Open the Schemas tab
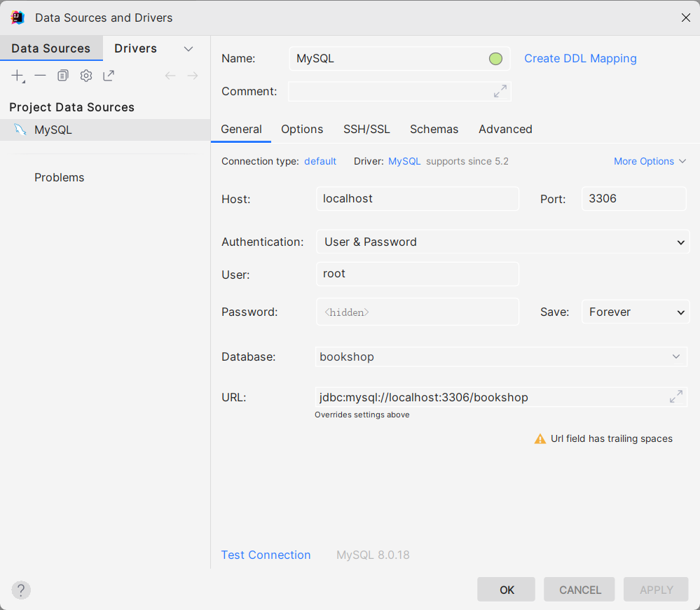Screen dimensions: 700x610 tap(434, 129)
